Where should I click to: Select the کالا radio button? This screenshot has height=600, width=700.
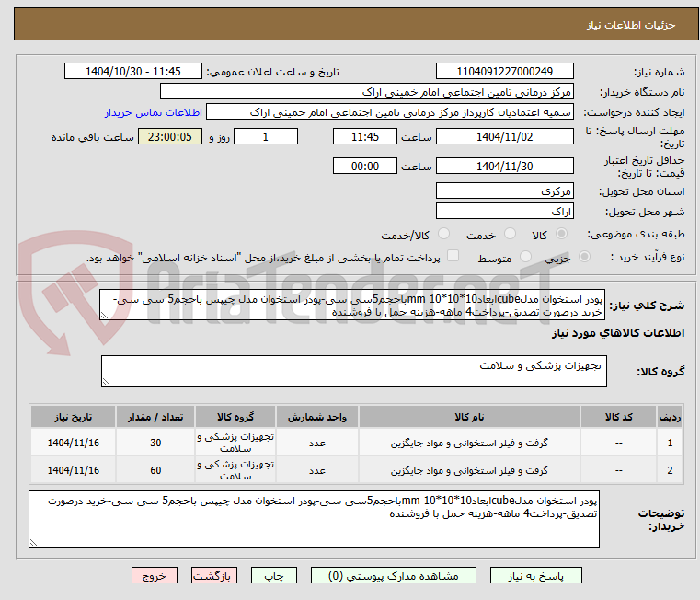coord(561,234)
